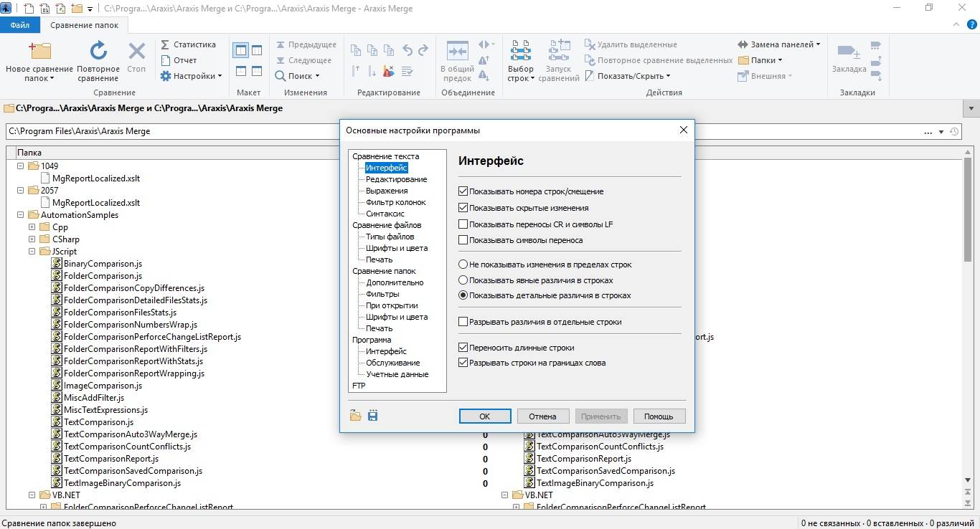This screenshot has height=529, width=980.
Task: Click the Новое сравнение папок folder icon
Action: pyautogui.click(x=39, y=52)
